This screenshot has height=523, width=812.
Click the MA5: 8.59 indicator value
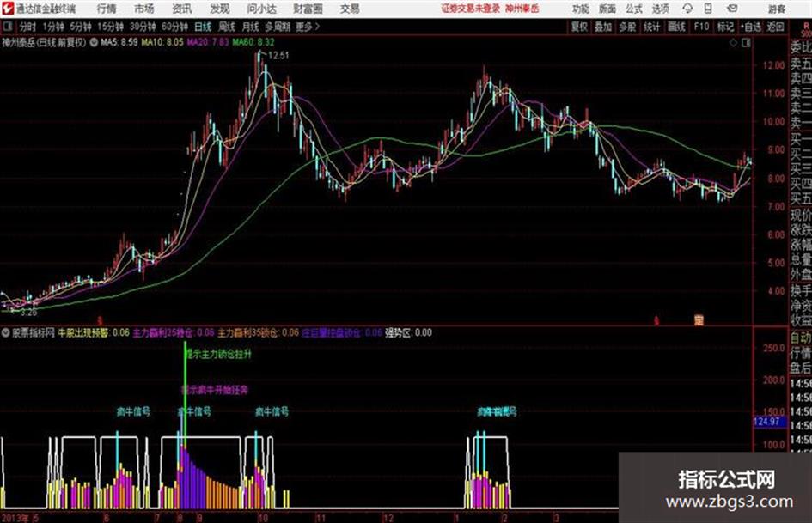pyautogui.click(x=119, y=42)
